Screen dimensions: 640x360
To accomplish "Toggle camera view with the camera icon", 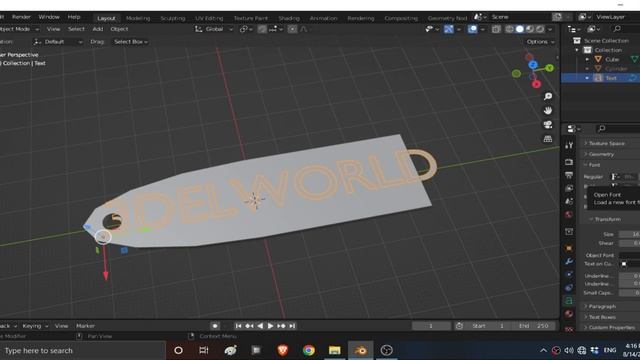I will (x=548, y=124).
